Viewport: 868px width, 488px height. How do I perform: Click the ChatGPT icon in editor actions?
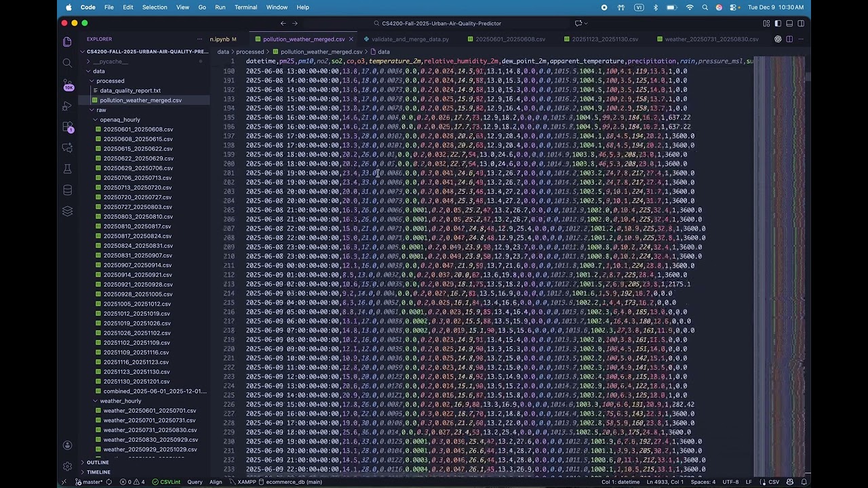point(778,39)
